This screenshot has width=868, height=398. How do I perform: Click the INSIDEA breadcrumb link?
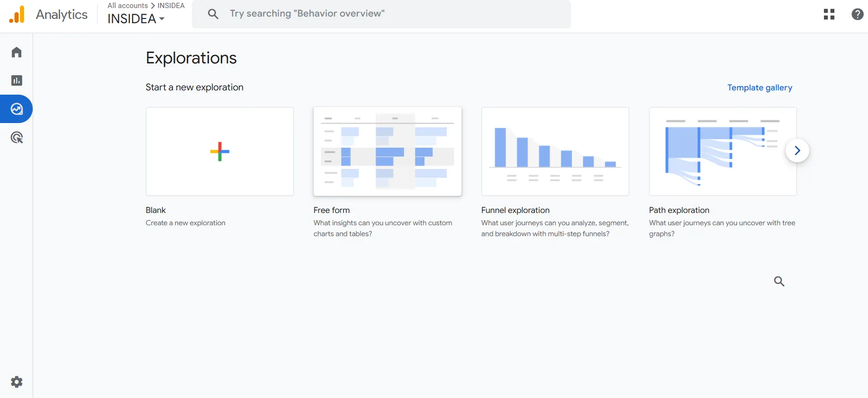(171, 6)
